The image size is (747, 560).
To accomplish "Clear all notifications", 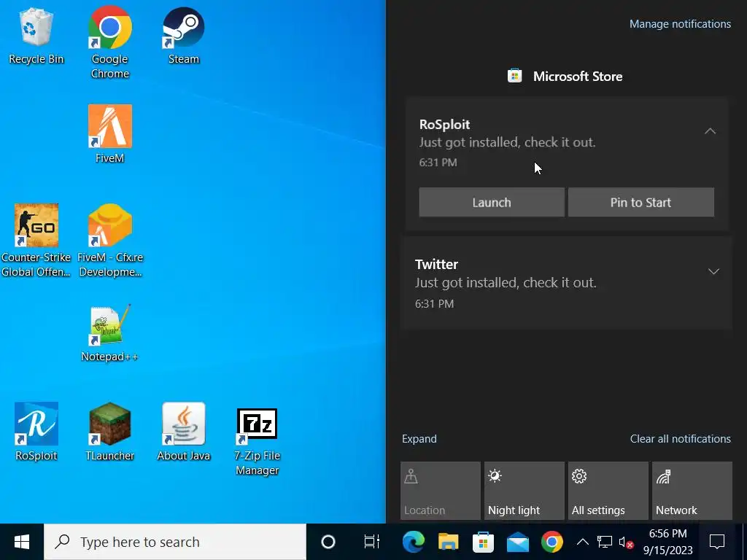I will coord(681,438).
